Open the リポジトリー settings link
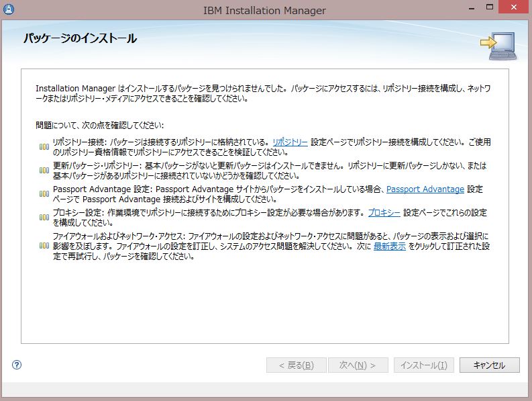This screenshot has height=401, width=532. click(x=290, y=142)
